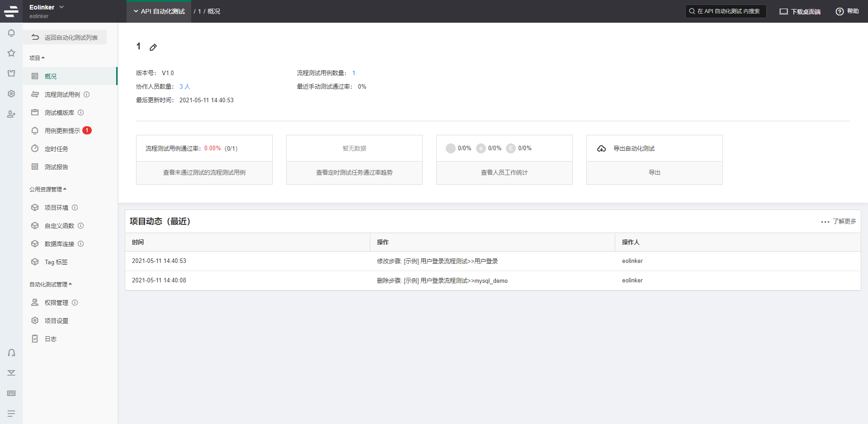Select 概况 in sidebar

click(x=70, y=76)
